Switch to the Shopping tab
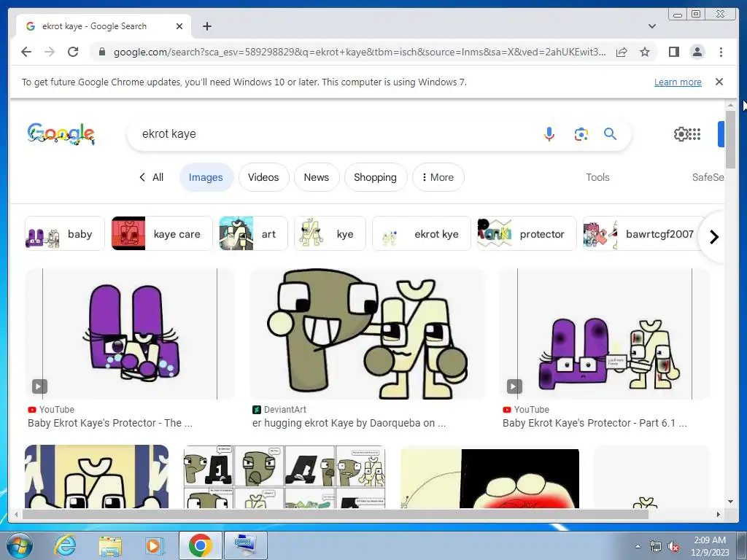Viewport: 747px width, 560px height. pos(375,177)
